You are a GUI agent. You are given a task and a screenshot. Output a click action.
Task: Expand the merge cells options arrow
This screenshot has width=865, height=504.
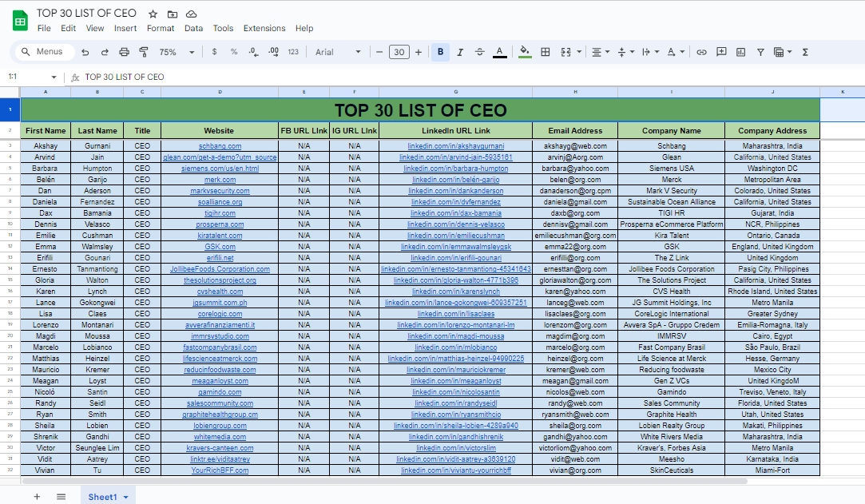click(579, 52)
